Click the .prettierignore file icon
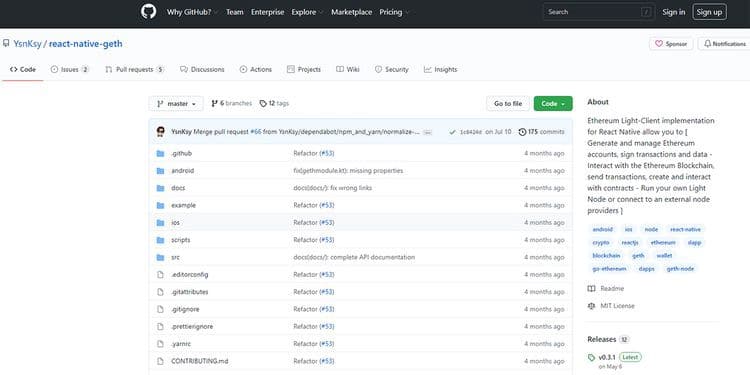 160,326
